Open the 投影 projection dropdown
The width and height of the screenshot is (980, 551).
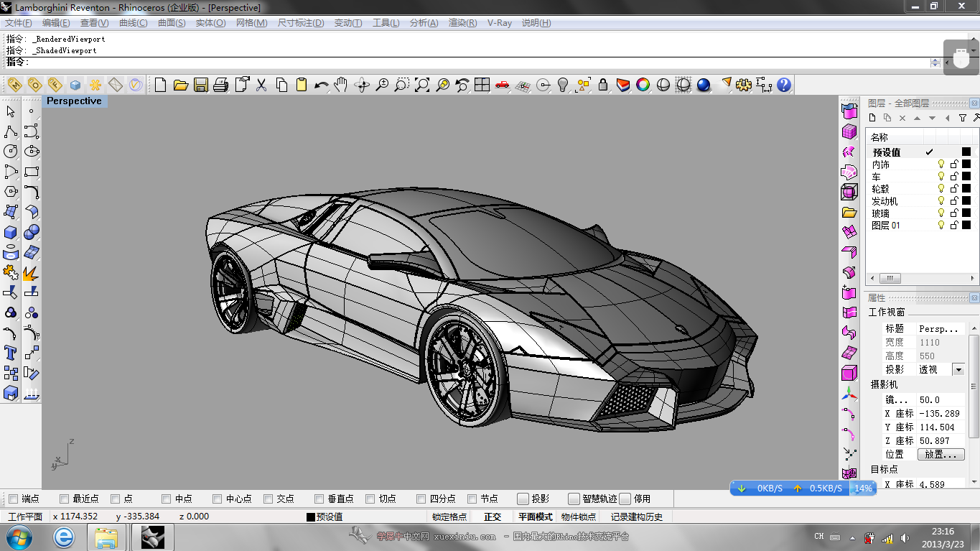[958, 369]
